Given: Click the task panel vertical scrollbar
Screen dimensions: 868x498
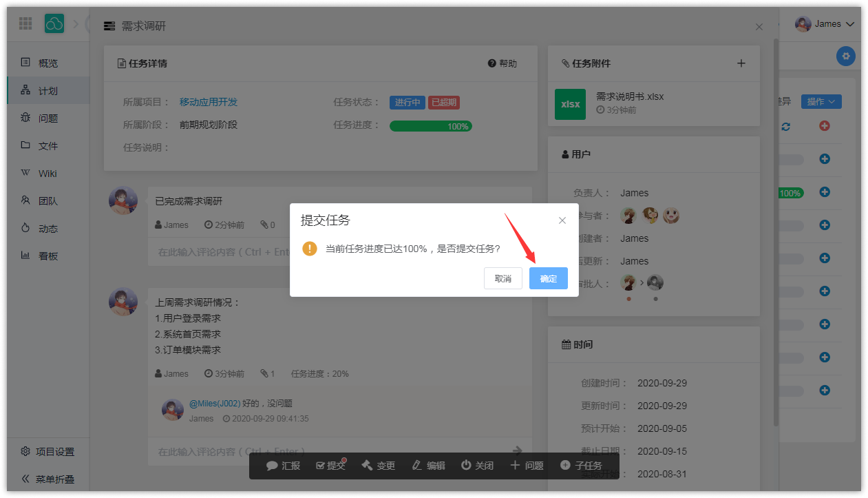Looking at the screenshot, I should (776, 231).
